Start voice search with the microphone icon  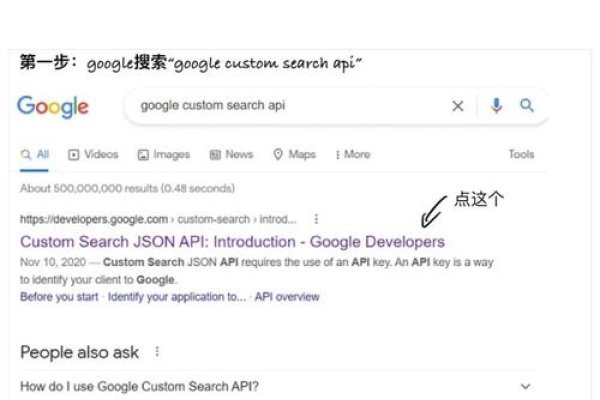(496, 106)
